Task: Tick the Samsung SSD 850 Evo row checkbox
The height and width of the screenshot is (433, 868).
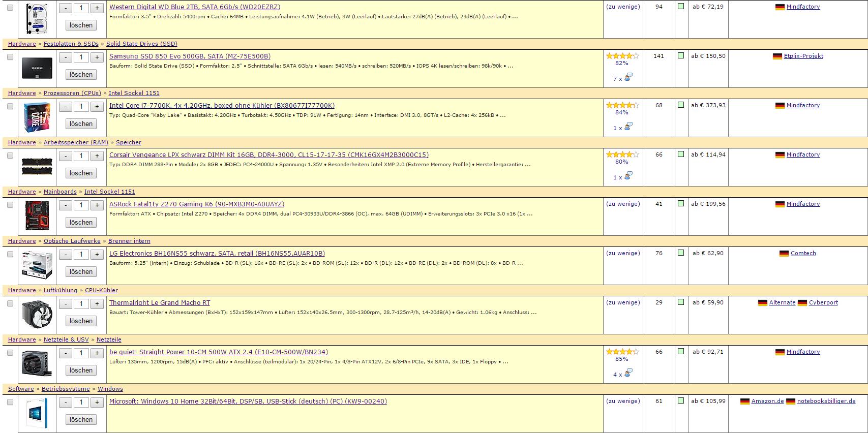Action: pos(10,57)
